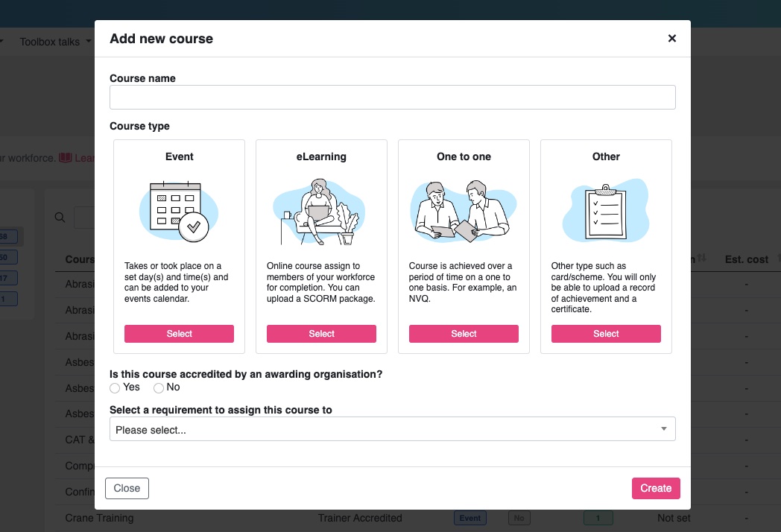Image resolution: width=781 pixels, height=532 pixels.
Task: Click the One to one course illustration
Action: point(463,211)
